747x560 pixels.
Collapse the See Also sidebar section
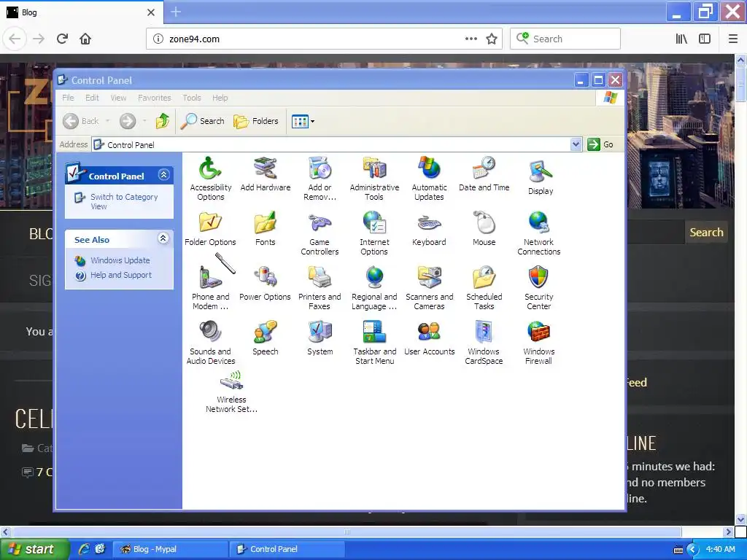[163, 238]
